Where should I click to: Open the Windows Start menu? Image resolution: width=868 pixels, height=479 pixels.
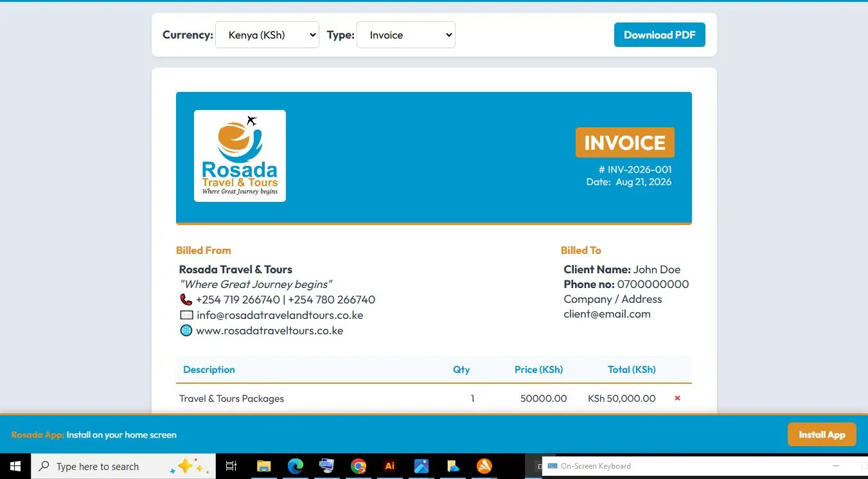(15, 466)
